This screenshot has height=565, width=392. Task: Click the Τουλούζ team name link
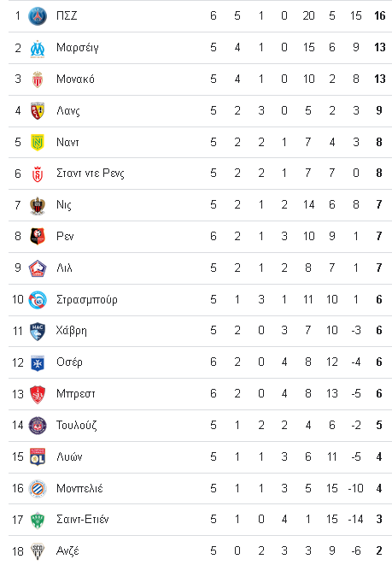76,425
